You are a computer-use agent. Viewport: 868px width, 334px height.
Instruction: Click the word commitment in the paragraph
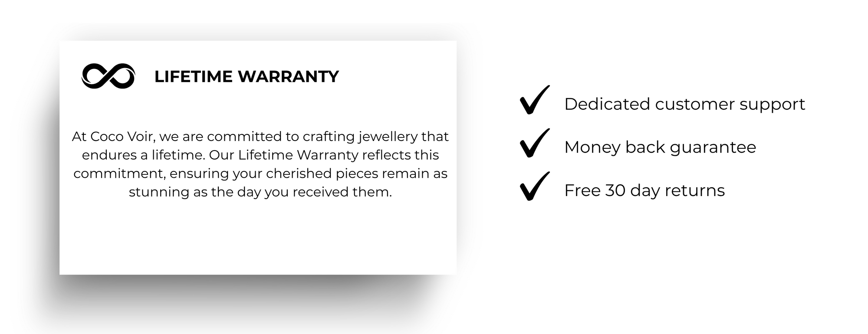pos(119,174)
